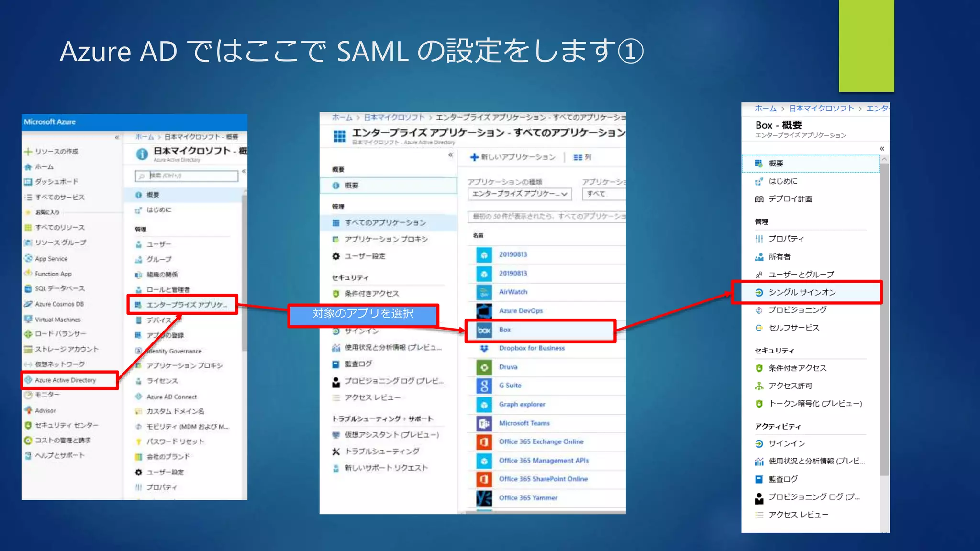This screenshot has height=551, width=980.
Task: Click the トラブルシューティング wrench icon
Action: [336, 452]
